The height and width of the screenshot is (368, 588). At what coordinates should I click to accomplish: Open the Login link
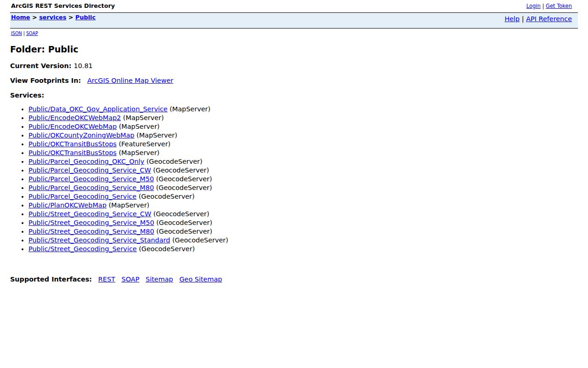click(533, 6)
